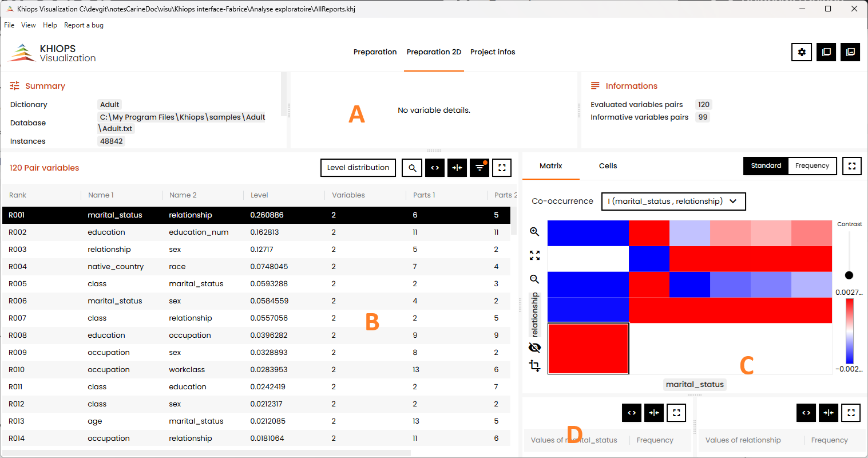The width and height of the screenshot is (868, 458).
Task: Click the Informations section icon
Action: [595, 86]
